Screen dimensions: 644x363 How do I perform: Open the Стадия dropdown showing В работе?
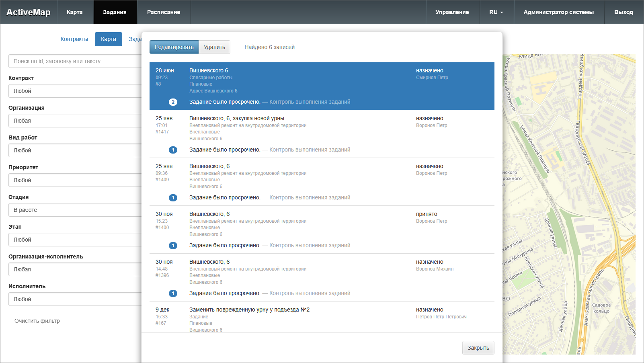(75, 210)
